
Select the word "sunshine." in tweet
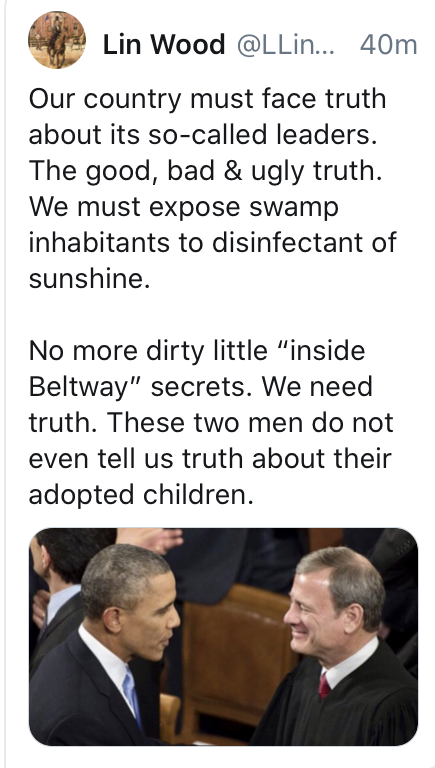click(x=89, y=279)
